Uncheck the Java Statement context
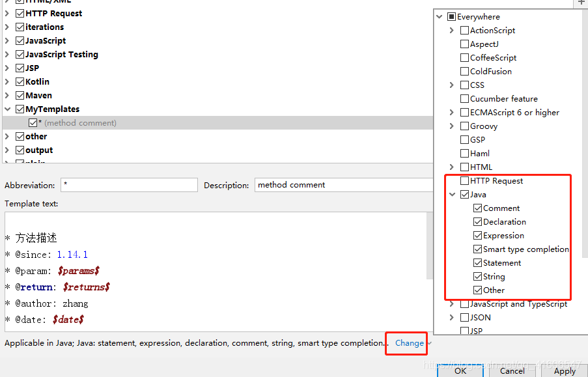Screen dimensions: 588x377 point(477,263)
